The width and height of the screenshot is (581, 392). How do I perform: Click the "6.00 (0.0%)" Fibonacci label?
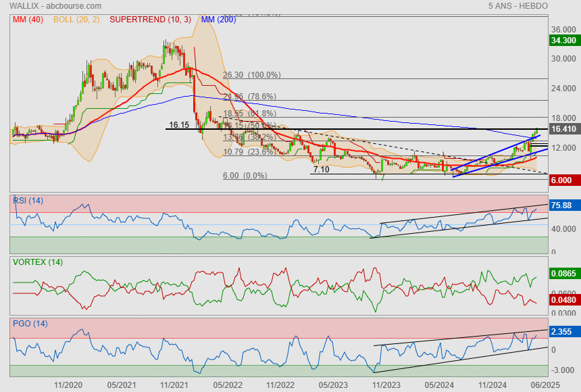tap(245, 176)
